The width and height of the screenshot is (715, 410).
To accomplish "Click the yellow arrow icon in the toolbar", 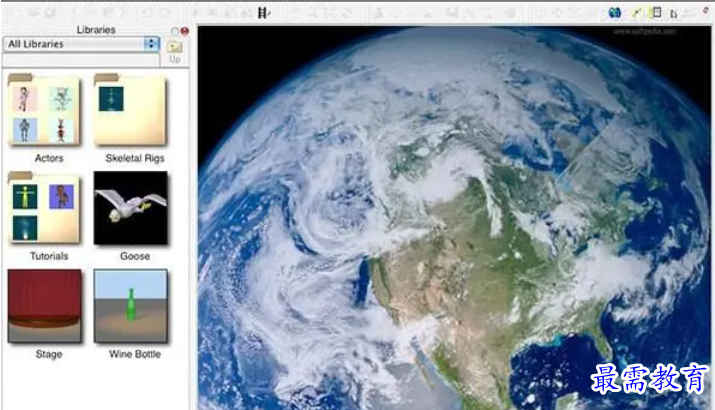I will (637, 13).
